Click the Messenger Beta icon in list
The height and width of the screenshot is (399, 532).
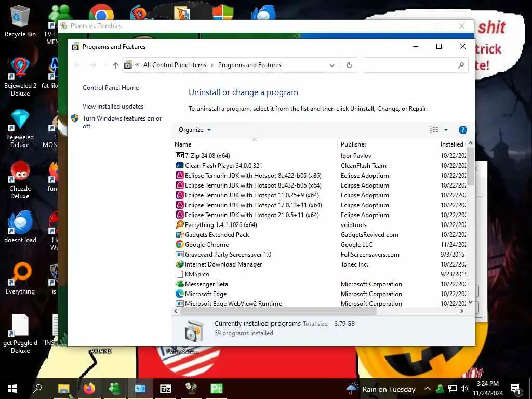click(179, 284)
